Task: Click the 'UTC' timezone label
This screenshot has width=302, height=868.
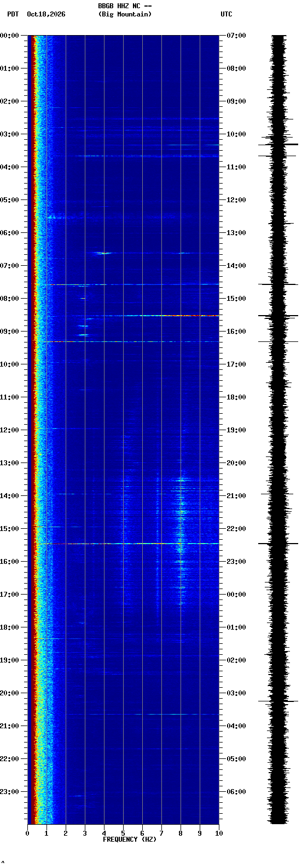Action: point(226,14)
